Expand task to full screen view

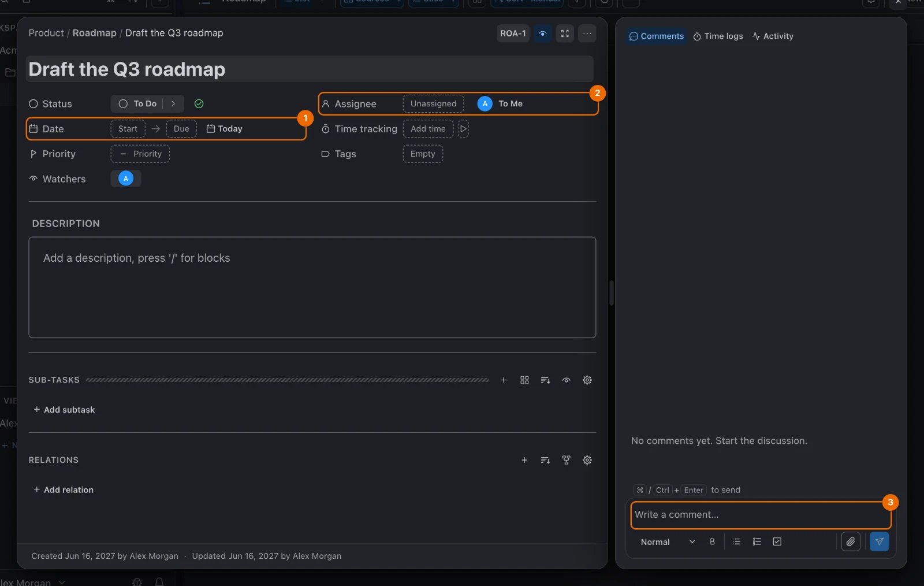(x=565, y=34)
